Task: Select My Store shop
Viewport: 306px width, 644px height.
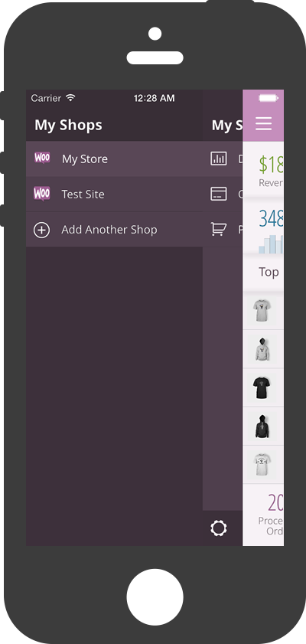Action: click(x=135, y=159)
